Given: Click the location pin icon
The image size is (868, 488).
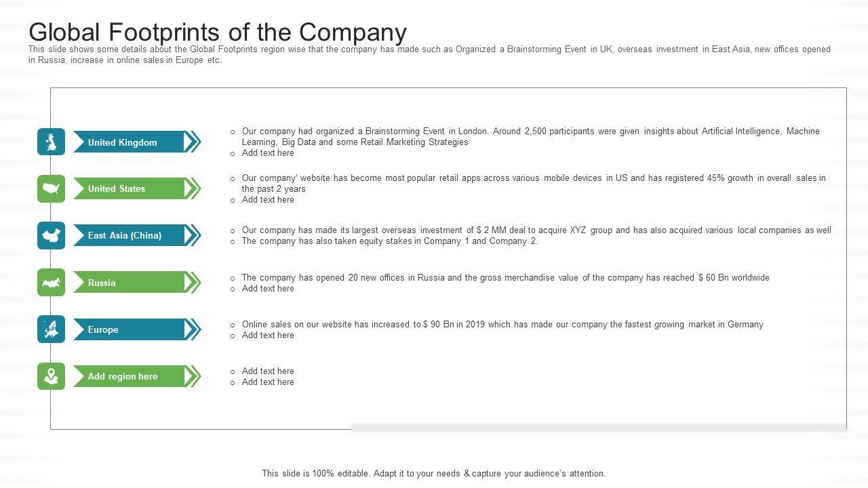Looking at the screenshot, I should [51, 376].
